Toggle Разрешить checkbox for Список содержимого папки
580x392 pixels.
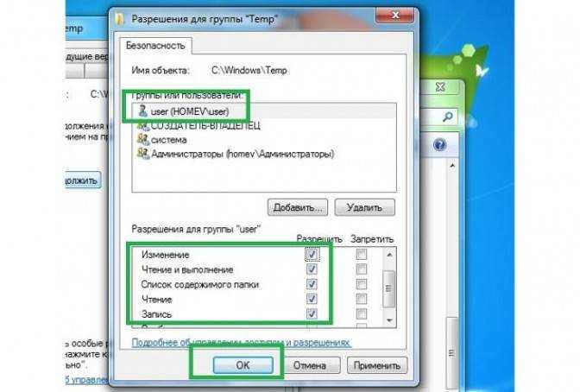(312, 284)
